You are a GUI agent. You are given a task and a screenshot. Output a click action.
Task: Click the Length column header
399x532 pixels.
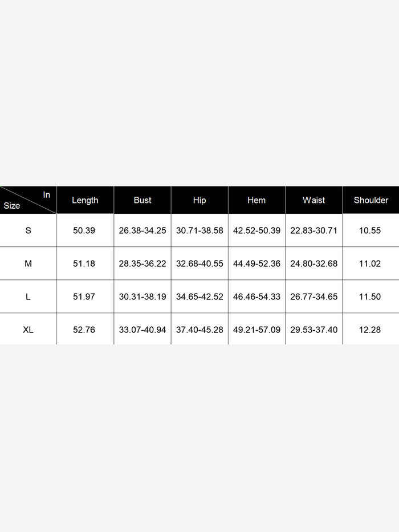85,200
